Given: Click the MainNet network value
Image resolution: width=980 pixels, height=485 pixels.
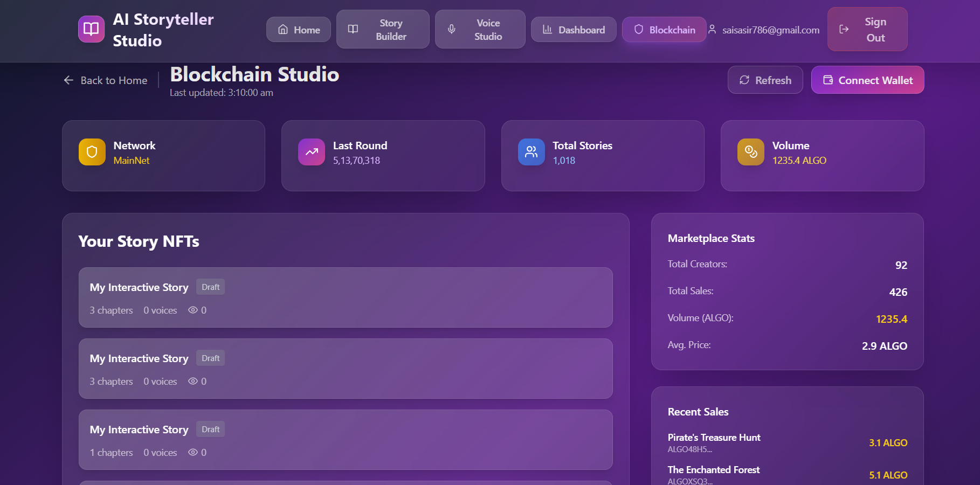Looking at the screenshot, I should pos(132,161).
